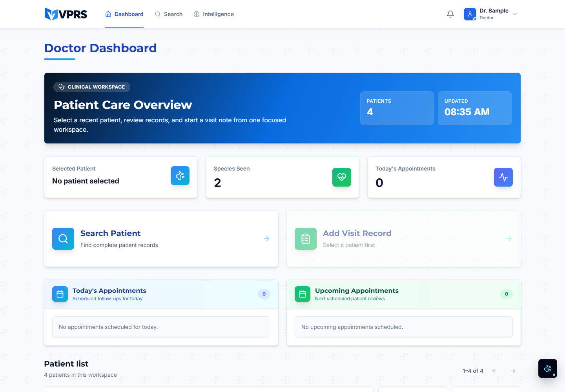Click the 'Patient Care Overview' heading
565x392 pixels.
click(x=123, y=105)
